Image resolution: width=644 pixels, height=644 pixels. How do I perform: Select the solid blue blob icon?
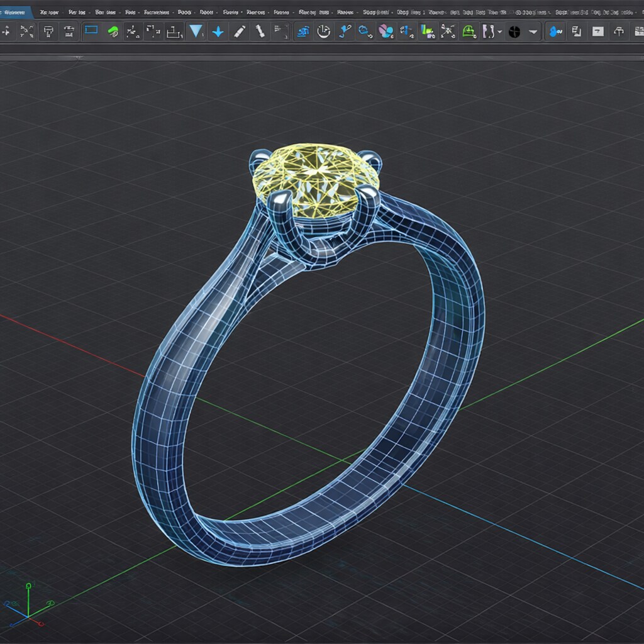click(x=555, y=31)
